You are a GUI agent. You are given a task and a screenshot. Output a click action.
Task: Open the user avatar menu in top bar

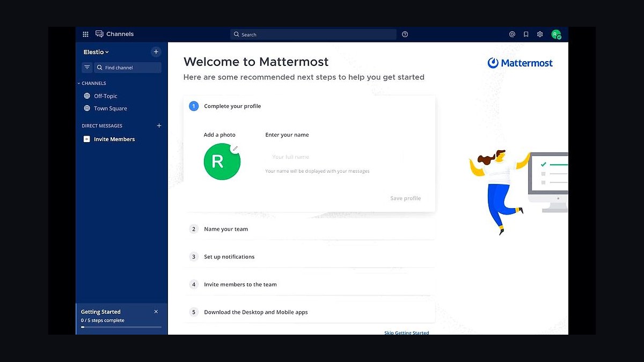click(556, 34)
